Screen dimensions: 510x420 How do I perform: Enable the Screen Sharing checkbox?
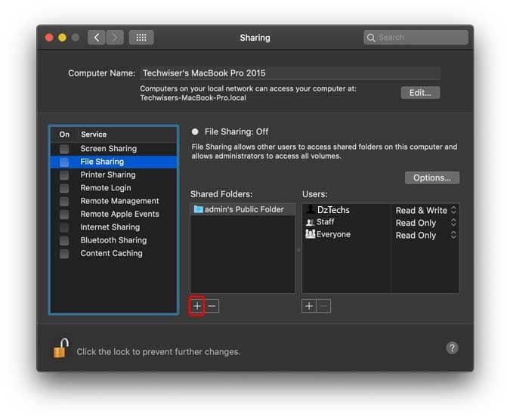click(x=64, y=149)
